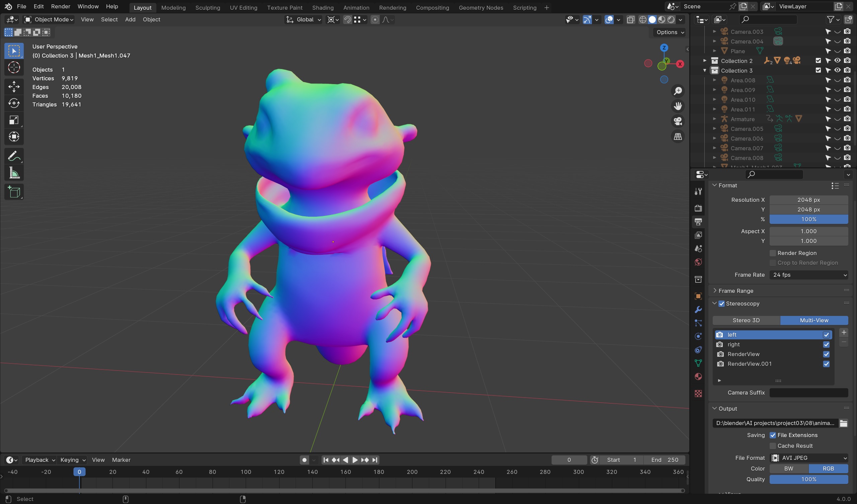Play the animation forward

355,460
